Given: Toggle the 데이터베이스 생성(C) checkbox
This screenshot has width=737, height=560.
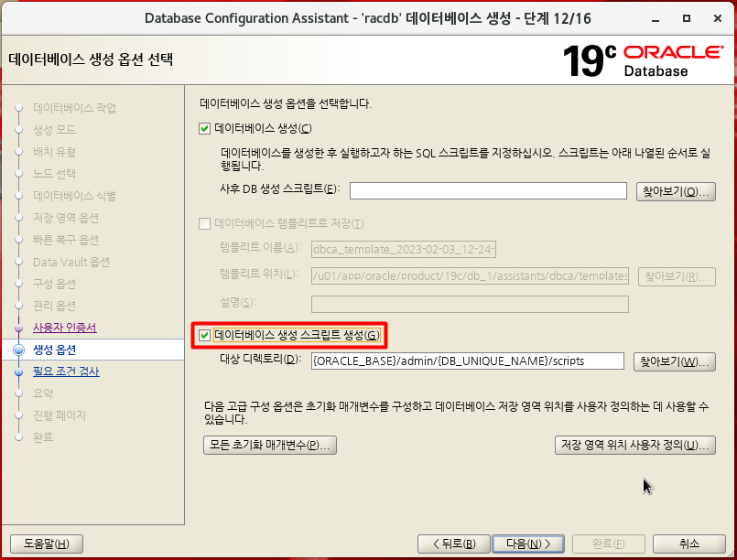Looking at the screenshot, I should coord(204,128).
